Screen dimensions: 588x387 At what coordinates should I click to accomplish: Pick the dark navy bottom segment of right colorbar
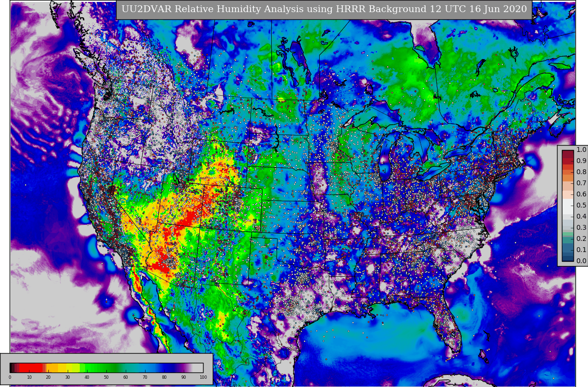(x=568, y=259)
